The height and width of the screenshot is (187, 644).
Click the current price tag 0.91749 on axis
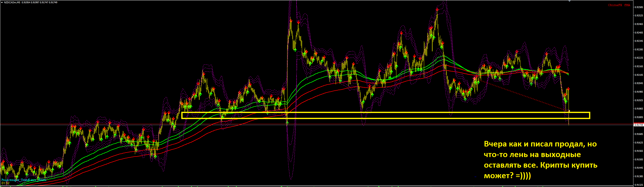coord(639,125)
